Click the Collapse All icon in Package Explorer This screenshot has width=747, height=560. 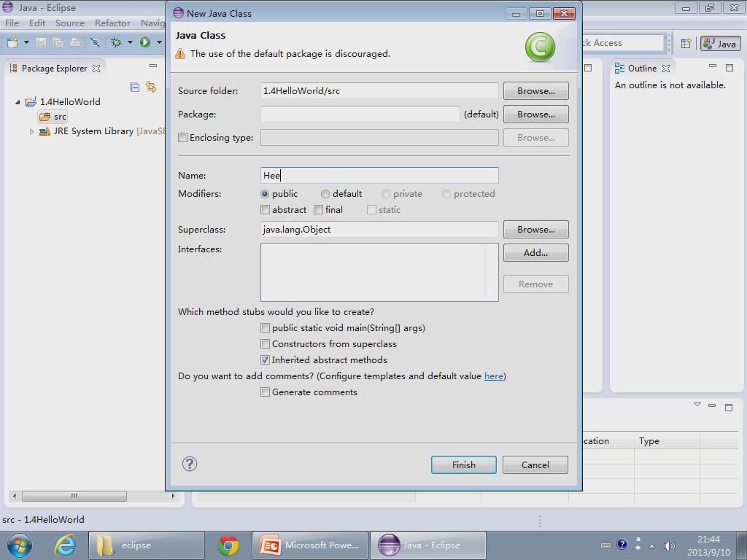click(x=135, y=87)
